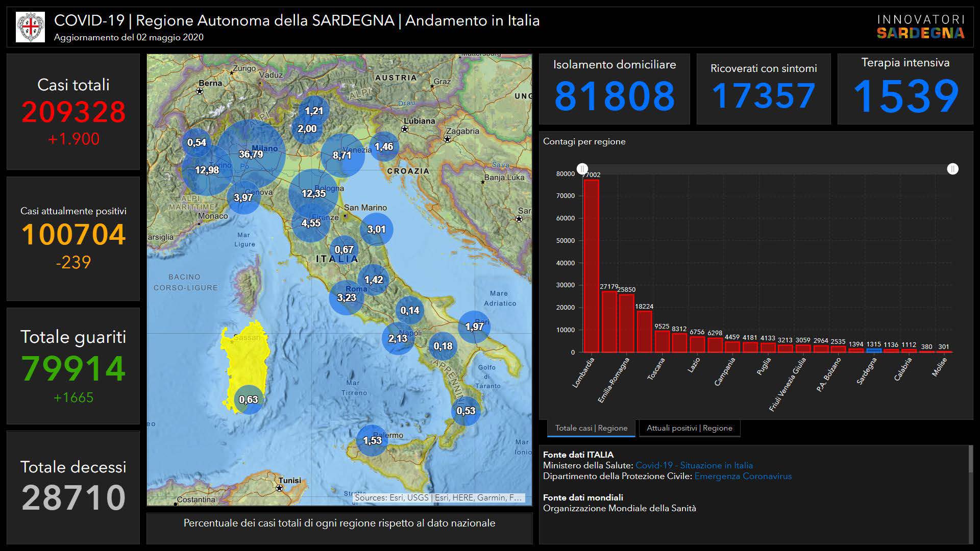Click the right chart range slider handle

pos(952,169)
